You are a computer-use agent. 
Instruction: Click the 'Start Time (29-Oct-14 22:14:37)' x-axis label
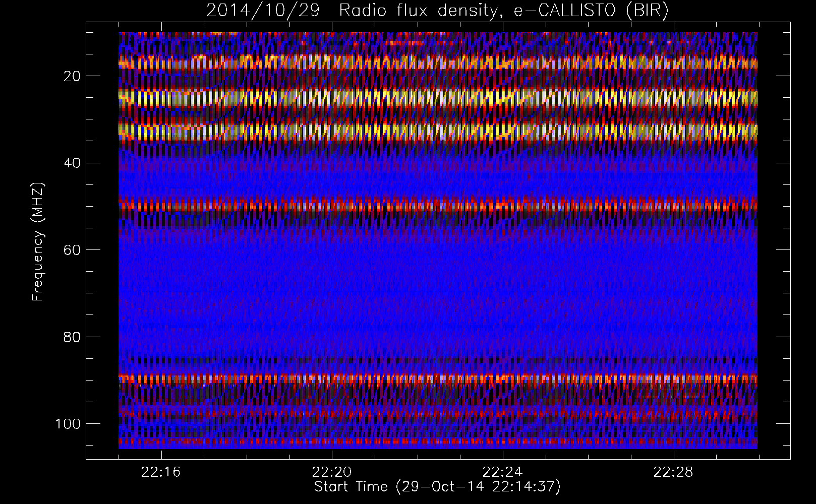[x=437, y=487]
